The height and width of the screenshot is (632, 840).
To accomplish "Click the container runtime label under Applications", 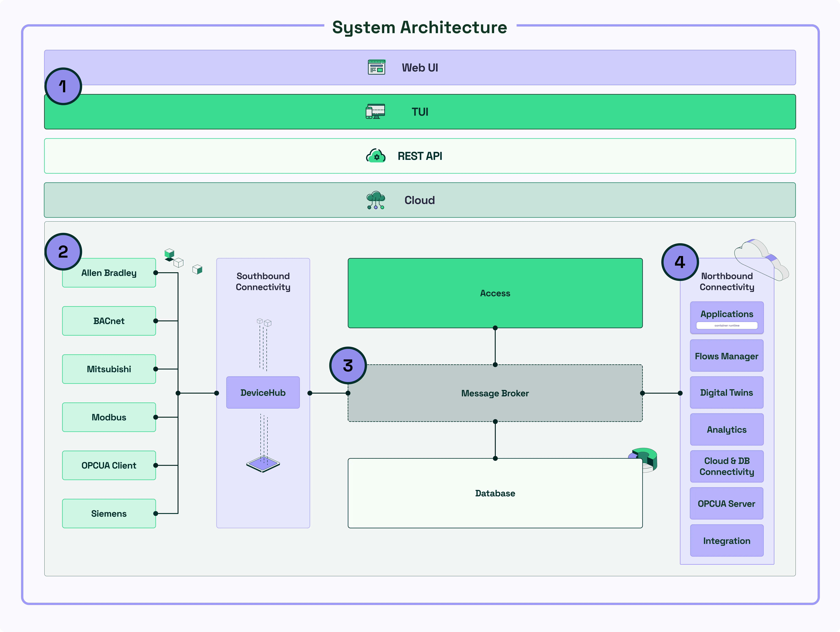I will click(727, 326).
